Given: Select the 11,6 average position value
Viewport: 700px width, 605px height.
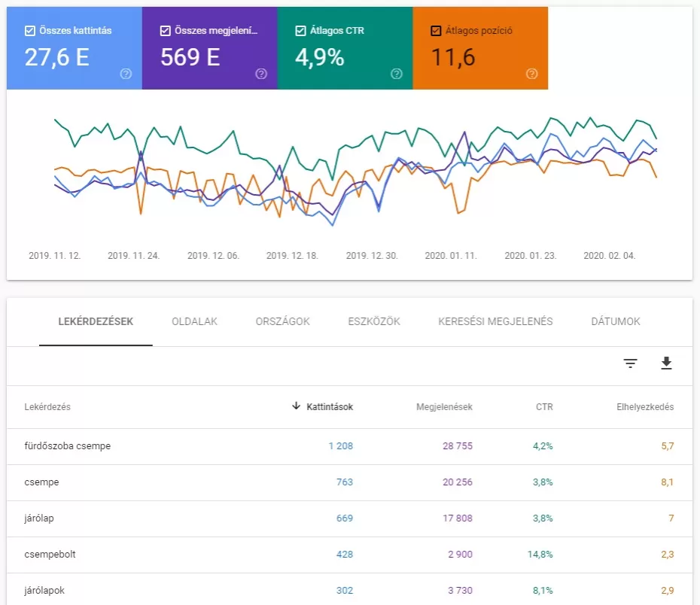Looking at the screenshot, I should click(452, 57).
